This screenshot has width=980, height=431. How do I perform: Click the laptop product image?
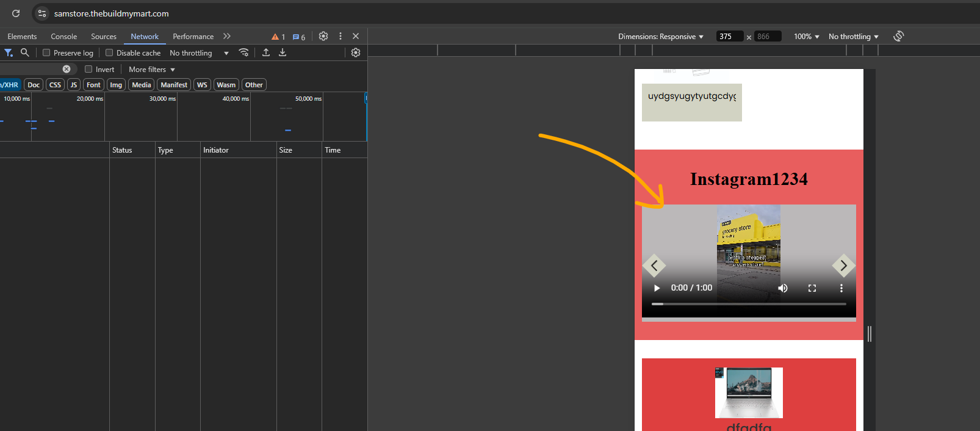(749, 393)
